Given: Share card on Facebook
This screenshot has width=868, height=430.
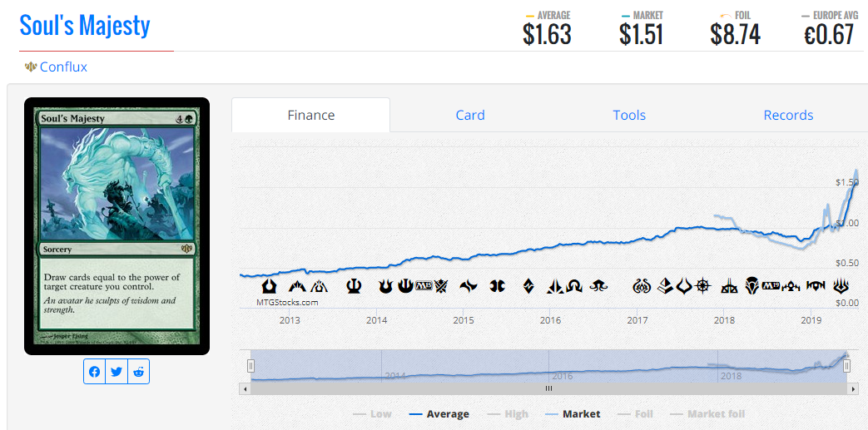Looking at the screenshot, I should point(95,372).
